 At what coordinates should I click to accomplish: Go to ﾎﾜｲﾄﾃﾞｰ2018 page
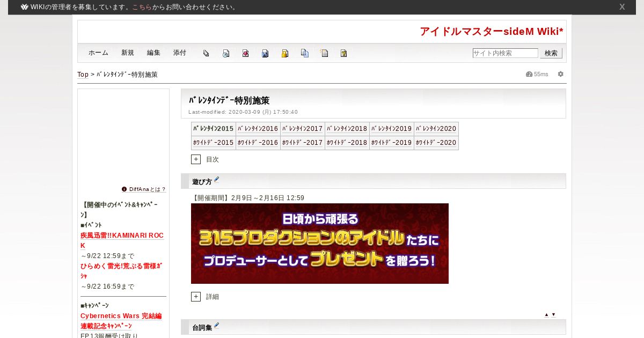click(347, 143)
